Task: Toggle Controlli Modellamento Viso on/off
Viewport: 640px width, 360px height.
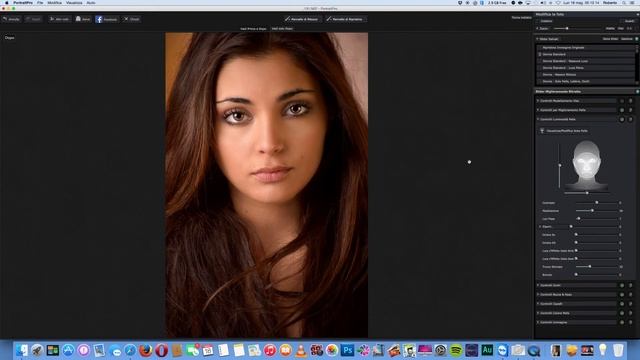Action: (622, 101)
